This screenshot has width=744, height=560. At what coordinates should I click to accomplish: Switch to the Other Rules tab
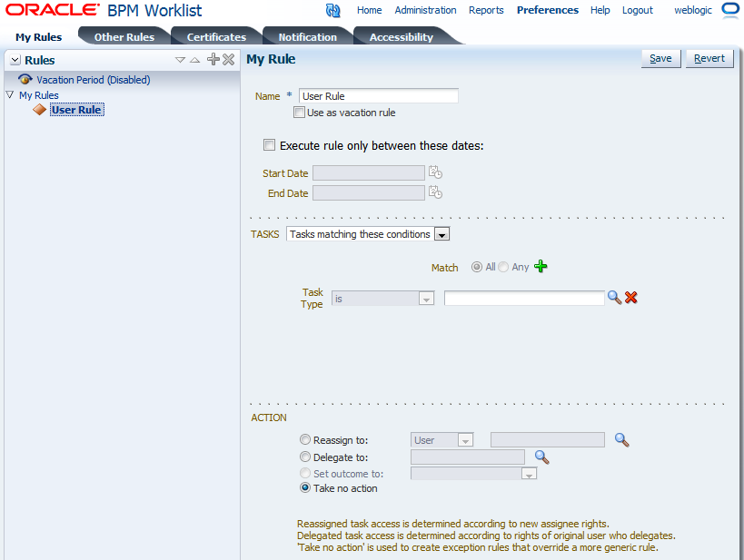pos(124,37)
